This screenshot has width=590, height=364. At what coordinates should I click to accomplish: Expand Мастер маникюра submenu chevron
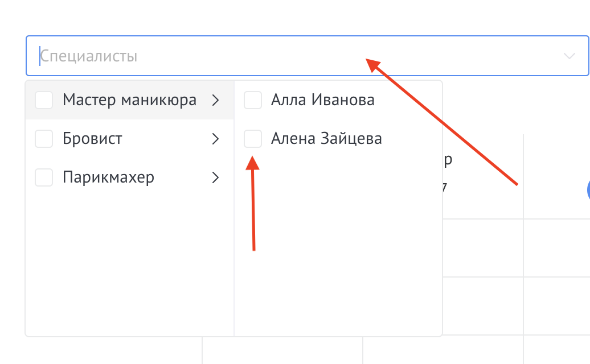pyautogui.click(x=215, y=100)
